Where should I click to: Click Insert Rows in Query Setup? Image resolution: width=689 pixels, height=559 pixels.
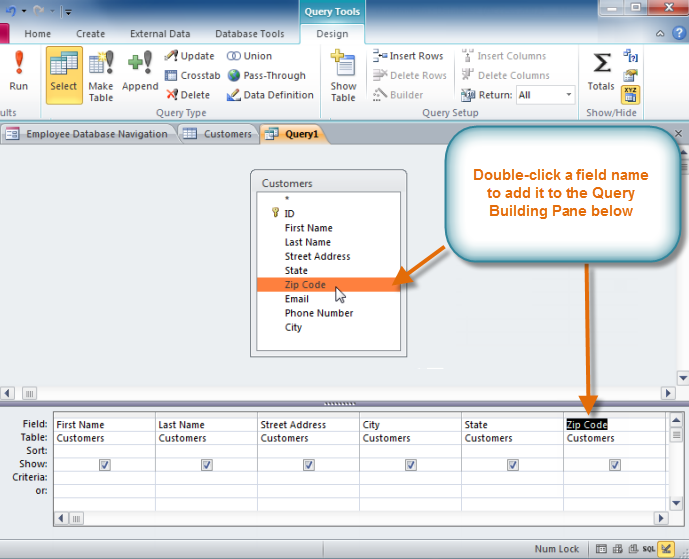pyautogui.click(x=408, y=56)
